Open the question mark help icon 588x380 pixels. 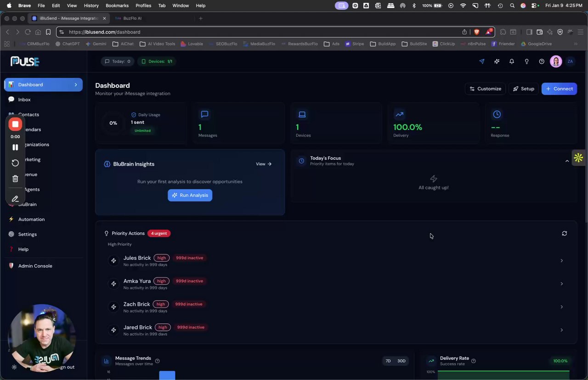(x=542, y=61)
